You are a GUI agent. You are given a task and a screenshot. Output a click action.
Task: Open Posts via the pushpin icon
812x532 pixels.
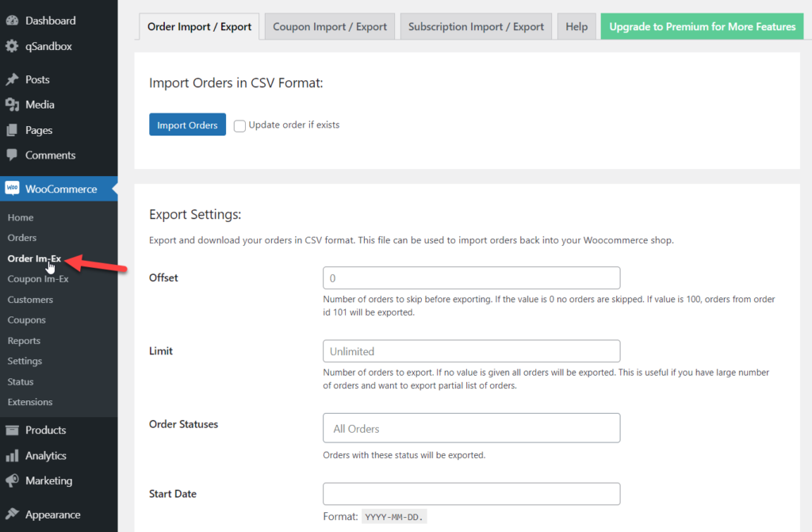click(x=12, y=79)
